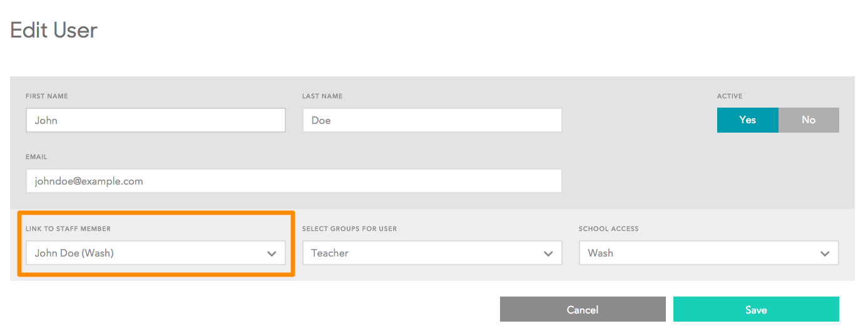Click the ACTIVE label above Yes/No
The height and width of the screenshot is (336, 868).
(730, 96)
